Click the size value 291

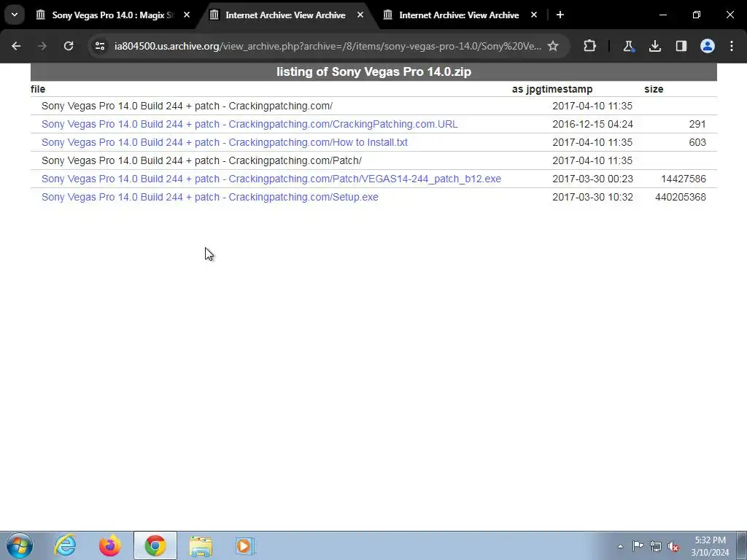(697, 124)
